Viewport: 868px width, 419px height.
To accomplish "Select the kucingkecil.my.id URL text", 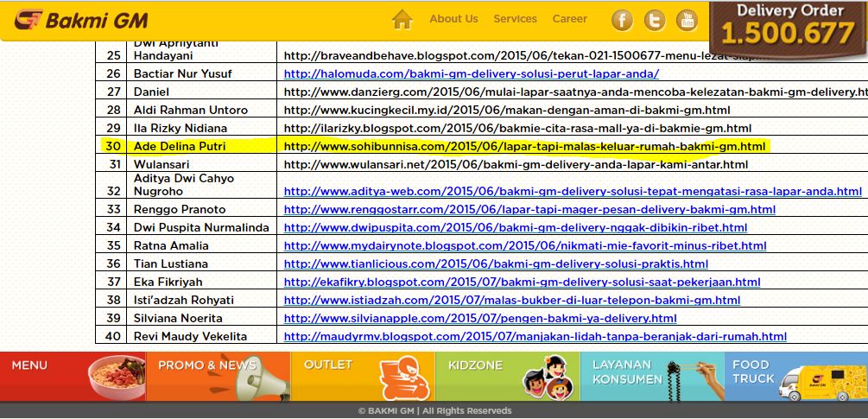I will 507,110.
